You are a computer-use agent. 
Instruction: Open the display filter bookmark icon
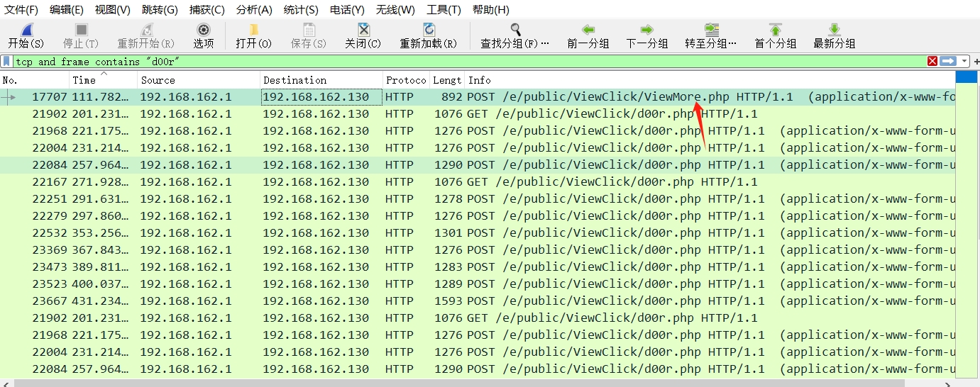6,62
